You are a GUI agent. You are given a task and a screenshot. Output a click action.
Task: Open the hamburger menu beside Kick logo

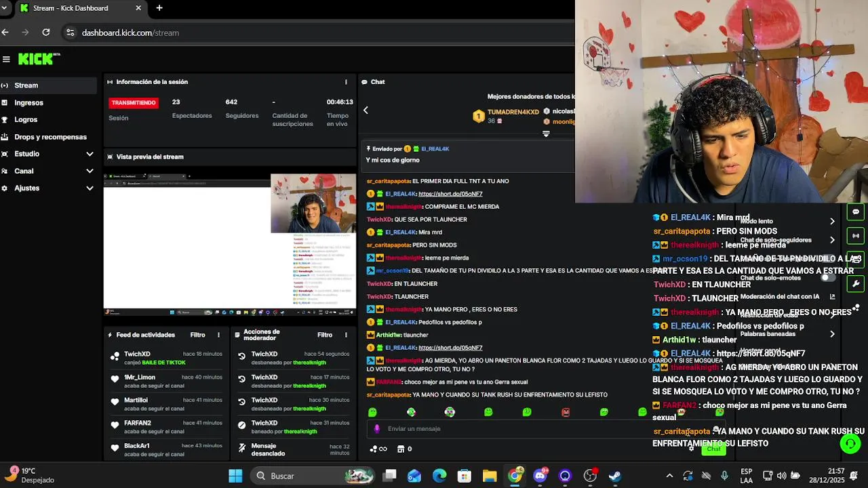[x=6, y=59]
